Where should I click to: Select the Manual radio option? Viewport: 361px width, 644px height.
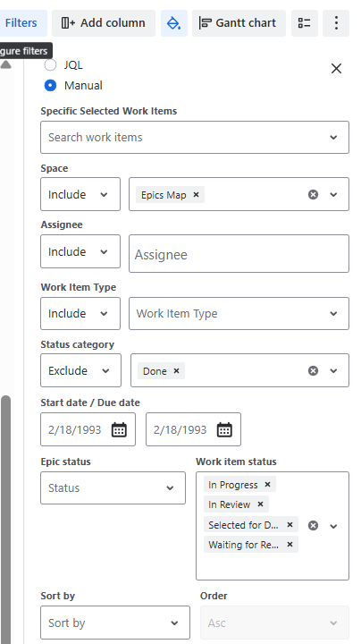pyautogui.click(x=50, y=86)
